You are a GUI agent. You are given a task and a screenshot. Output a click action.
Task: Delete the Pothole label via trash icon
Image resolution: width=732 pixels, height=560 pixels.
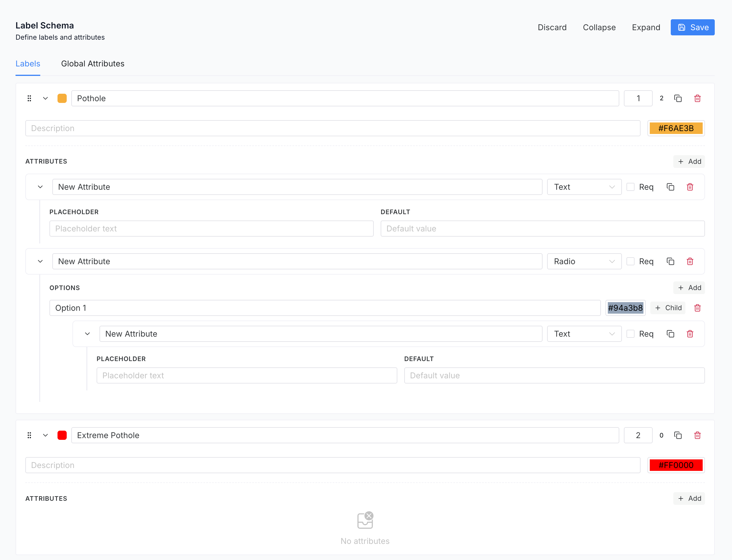point(697,98)
